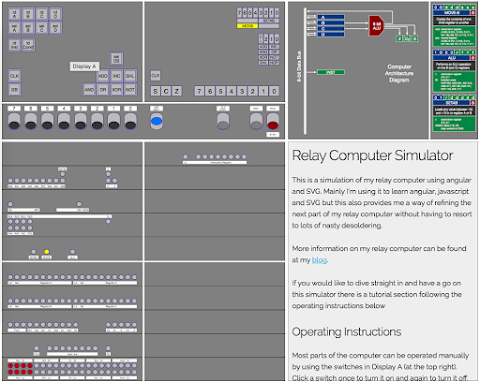480x382 pixels.
Task: Toggle the ld Inst switch
Action: click(x=14, y=45)
